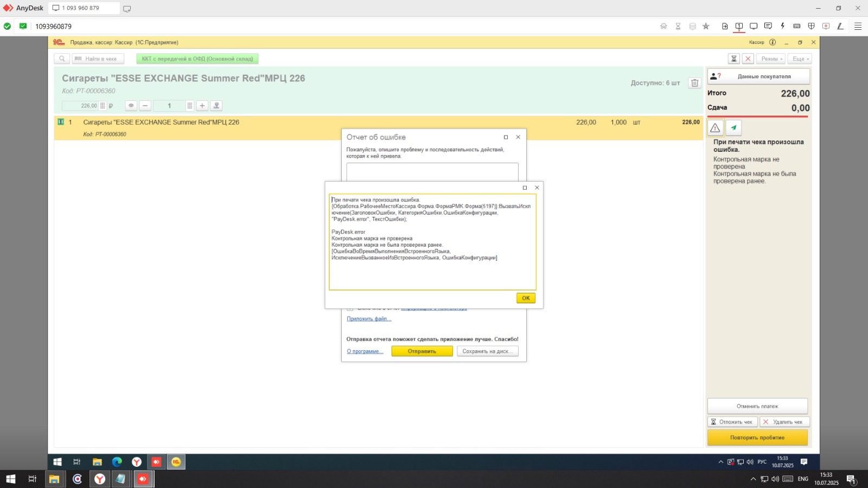Open AnyDesk actions lightning icon

[782, 26]
